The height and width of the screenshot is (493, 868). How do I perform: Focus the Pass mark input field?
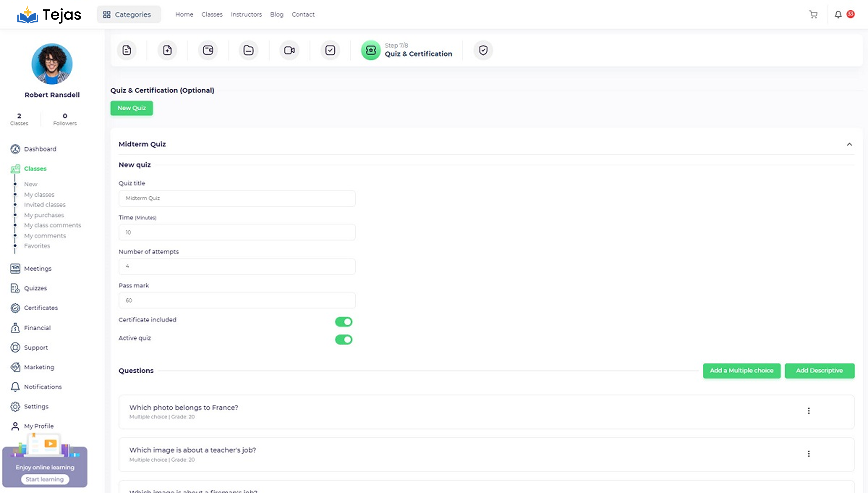point(237,300)
